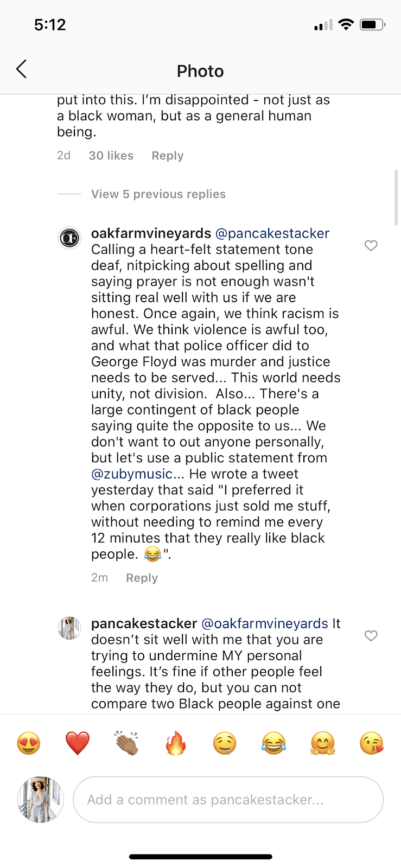Select the drooling face emoji reaction
Image resolution: width=401 pixels, height=868 pixels.
click(x=224, y=743)
